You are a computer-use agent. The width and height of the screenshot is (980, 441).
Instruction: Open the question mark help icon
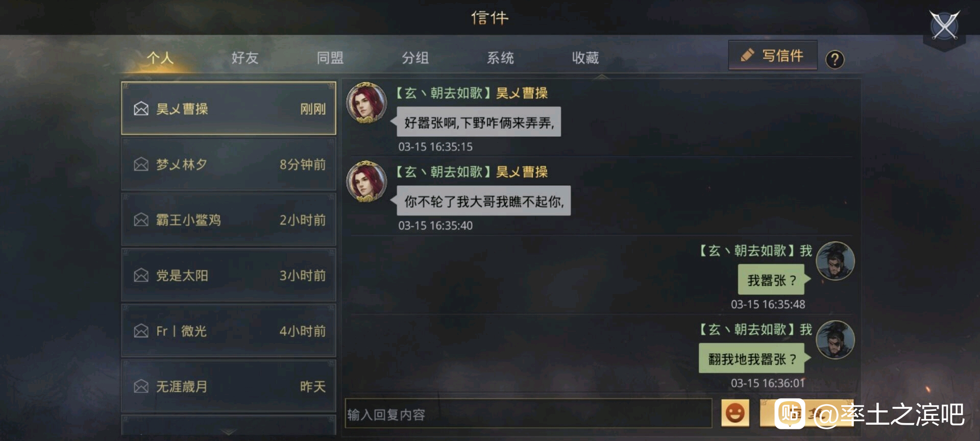[x=835, y=60]
